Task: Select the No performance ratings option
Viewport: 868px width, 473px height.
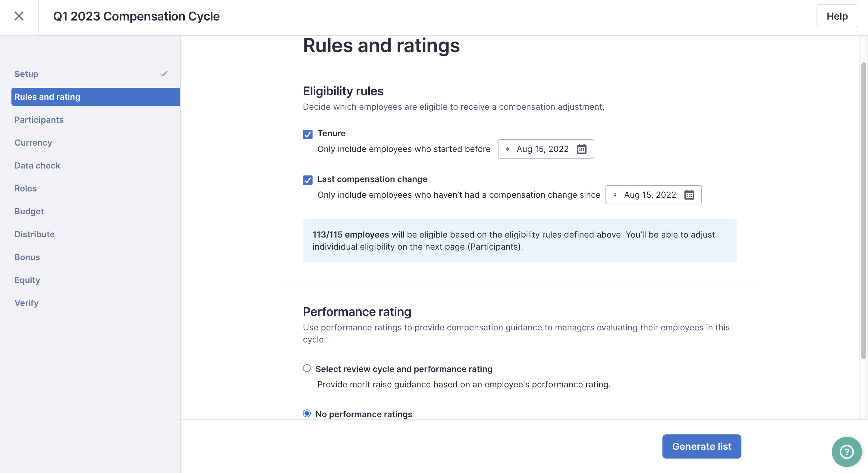Action: [x=307, y=414]
